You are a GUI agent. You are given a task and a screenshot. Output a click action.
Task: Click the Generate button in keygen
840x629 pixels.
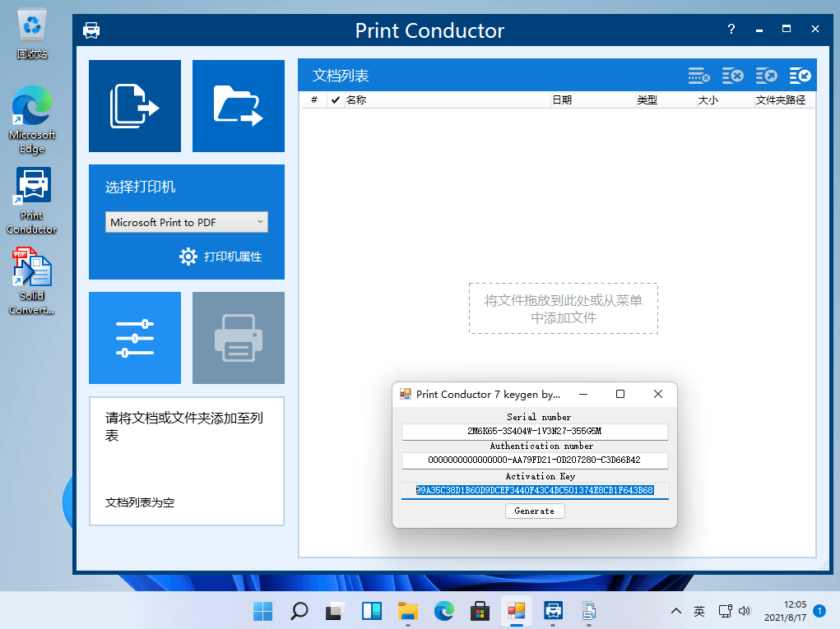[x=535, y=511]
